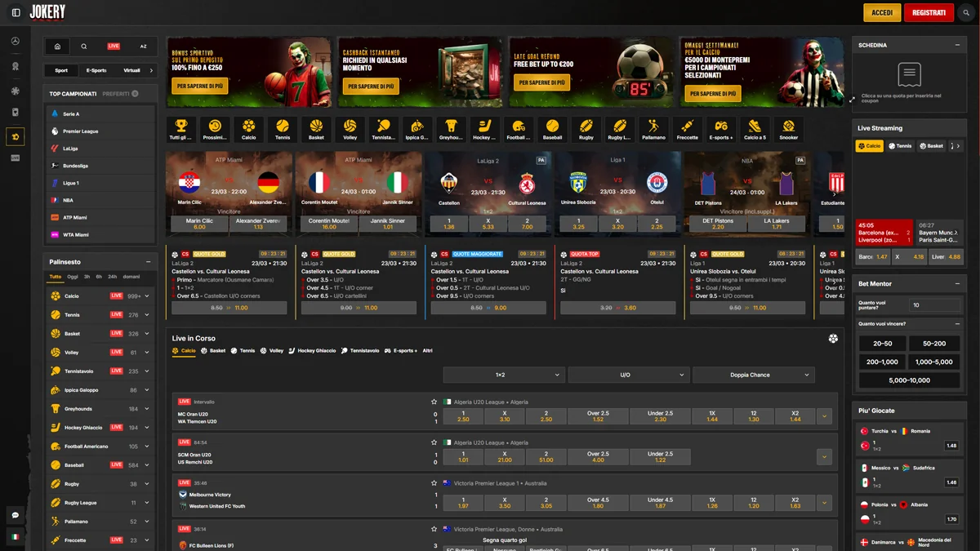
Task: Click the Registrati sign-up button
Action: click(x=929, y=13)
